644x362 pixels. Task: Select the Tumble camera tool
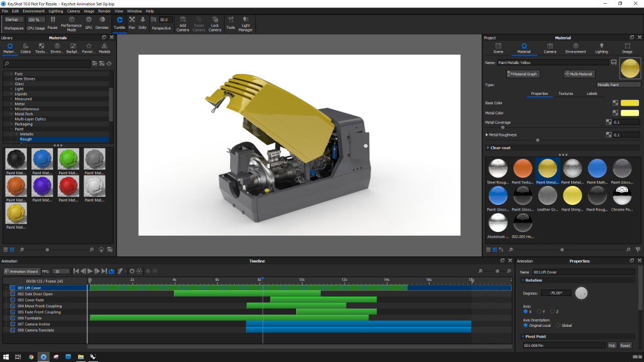pyautogui.click(x=119, y=23)
